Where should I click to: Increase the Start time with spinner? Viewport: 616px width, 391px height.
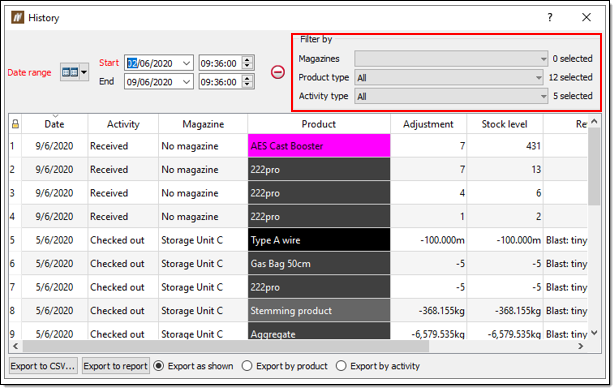coord(247,60)
